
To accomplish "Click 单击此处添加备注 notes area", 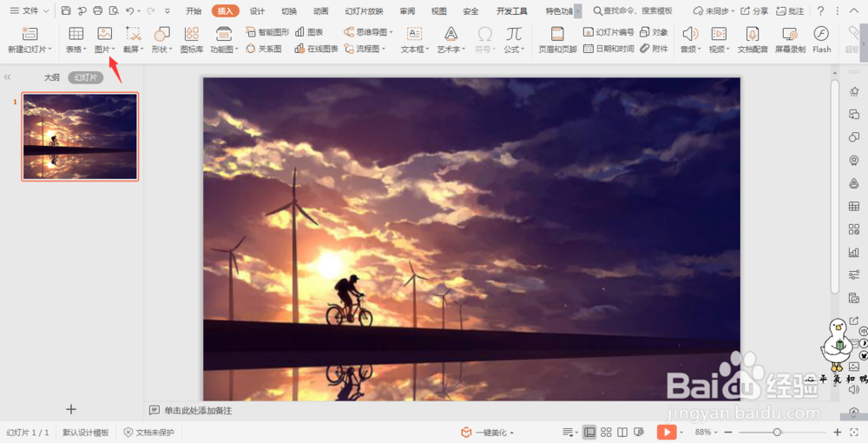I will pos(198,410).
